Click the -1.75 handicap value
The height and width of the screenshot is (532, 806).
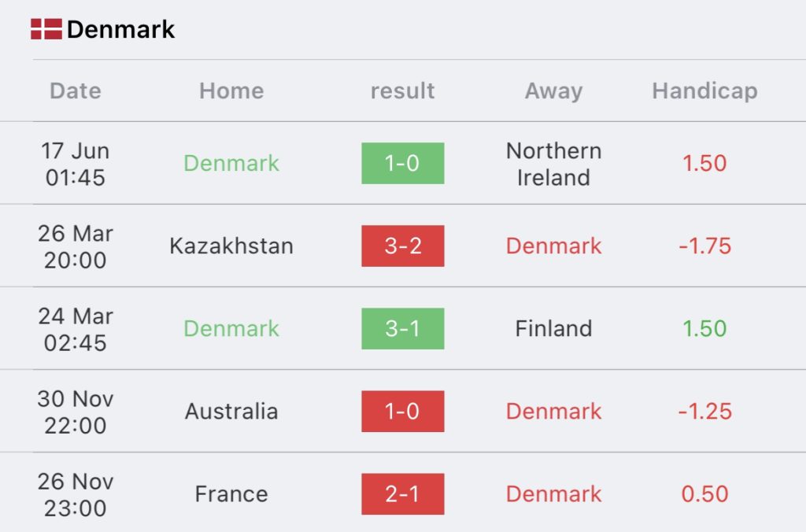coord(704,246)
